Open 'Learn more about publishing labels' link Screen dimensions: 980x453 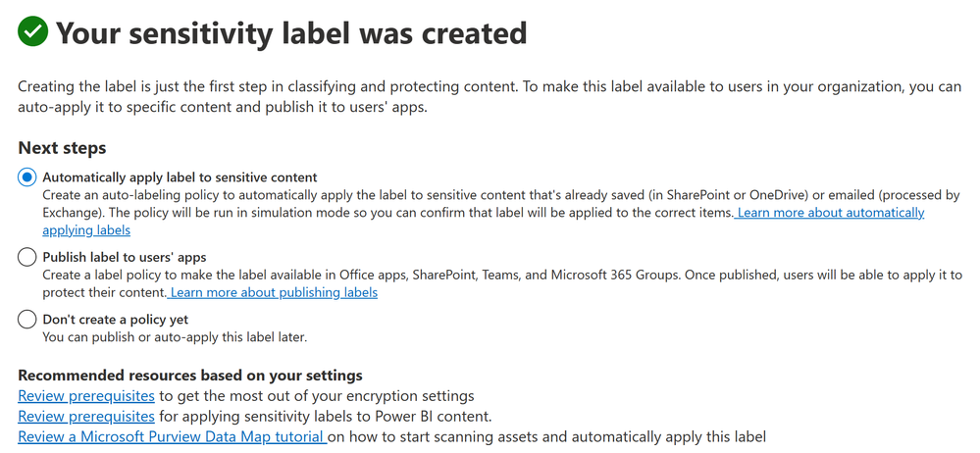click(x=272, y=292)
